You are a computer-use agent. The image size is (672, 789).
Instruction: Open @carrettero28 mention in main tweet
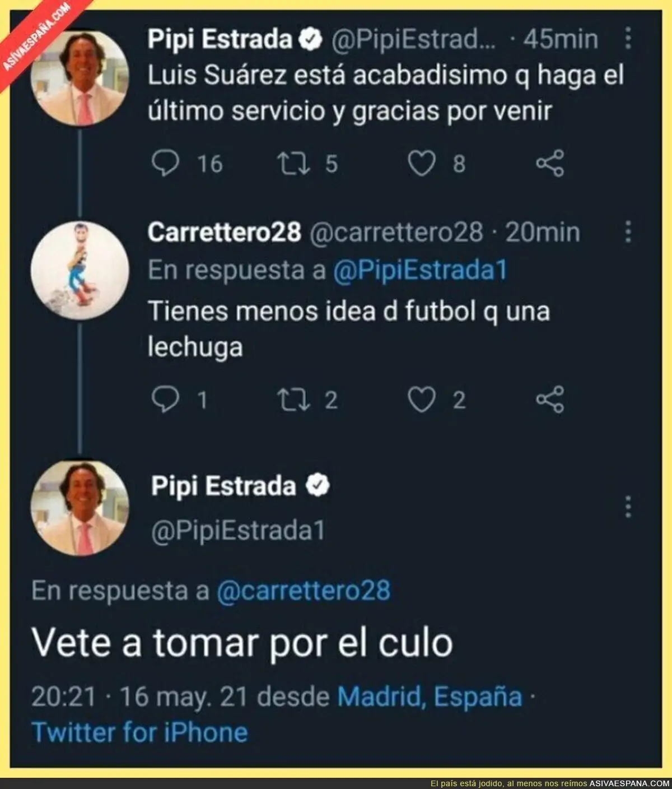coord(303,591)
